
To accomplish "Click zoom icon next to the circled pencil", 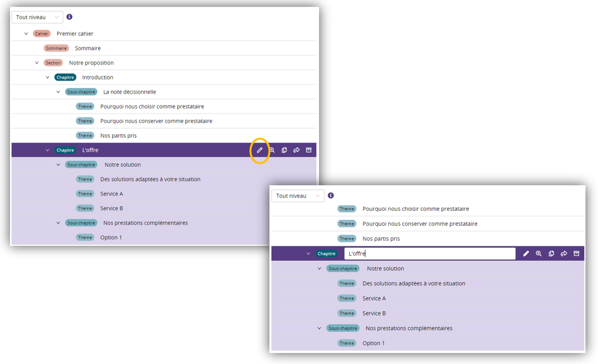I will (272, 150).
